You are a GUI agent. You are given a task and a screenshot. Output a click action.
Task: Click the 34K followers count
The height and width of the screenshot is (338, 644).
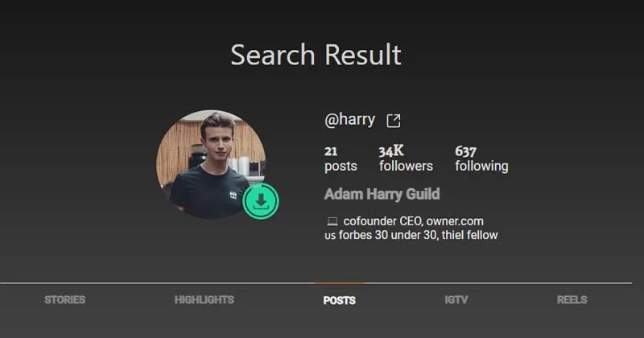point(391,151)
